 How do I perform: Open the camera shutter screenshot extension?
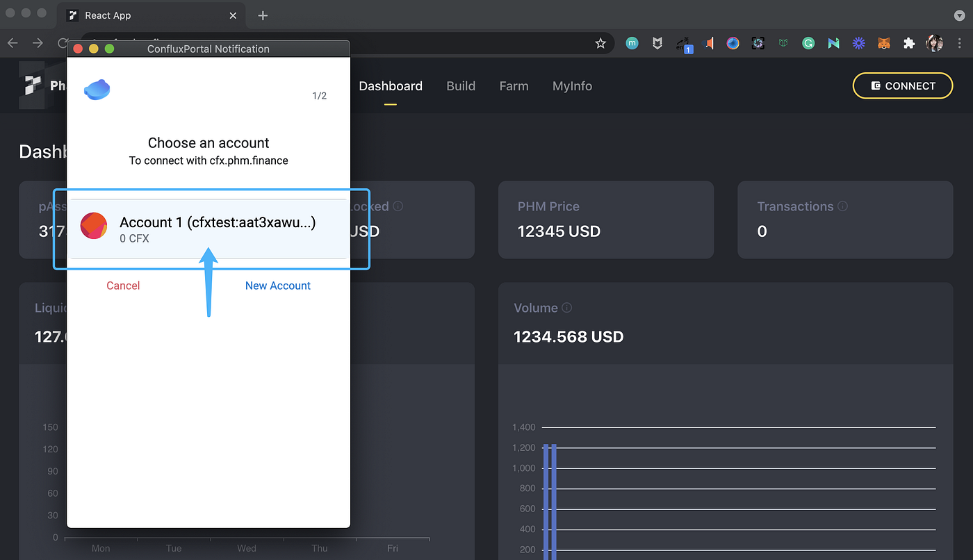pyautogui.click(x=758, y=43)
